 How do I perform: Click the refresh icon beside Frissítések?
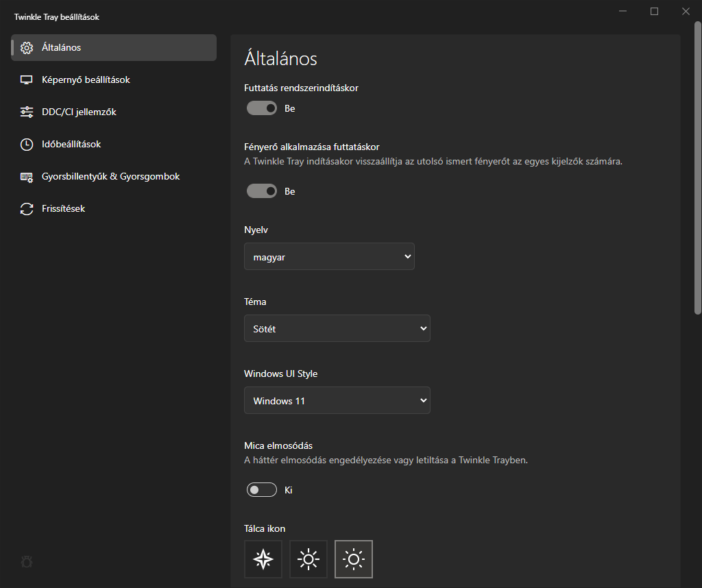coord(27,209)
